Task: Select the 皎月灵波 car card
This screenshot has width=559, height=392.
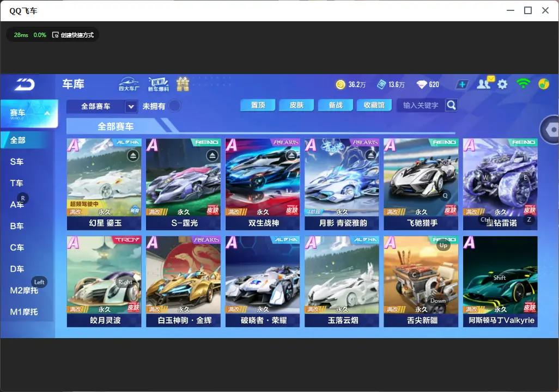Action: pyautogui.click(x=104, y=281)
